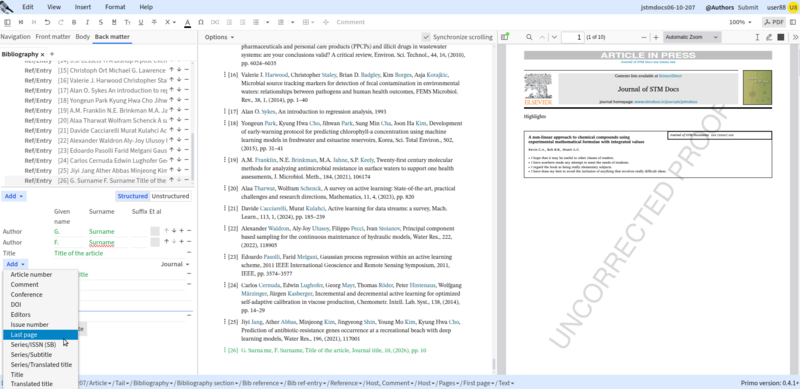The height and width of the screenshot is (389, 800).
Task: Apply italic formatting with the I icon
Action: tap(87, 22)
